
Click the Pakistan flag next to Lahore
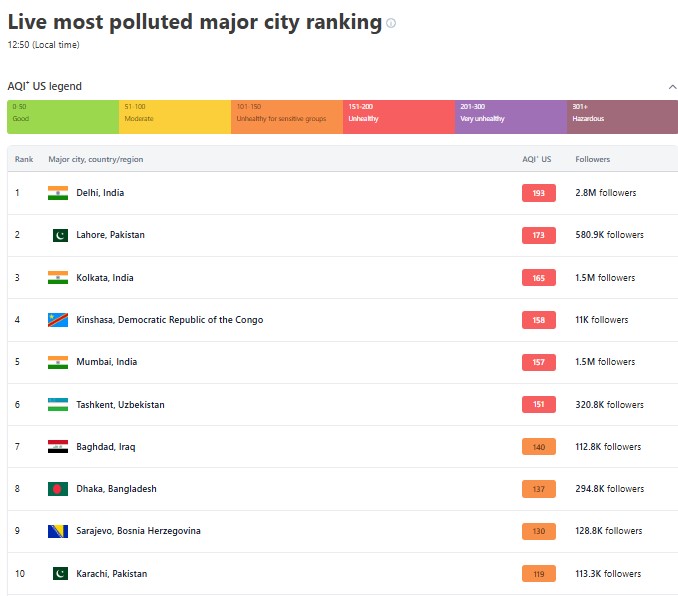point(58,235)
